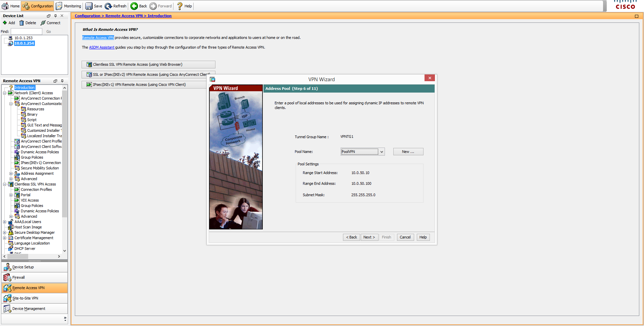Open the Binary tree item

point(32,114)
